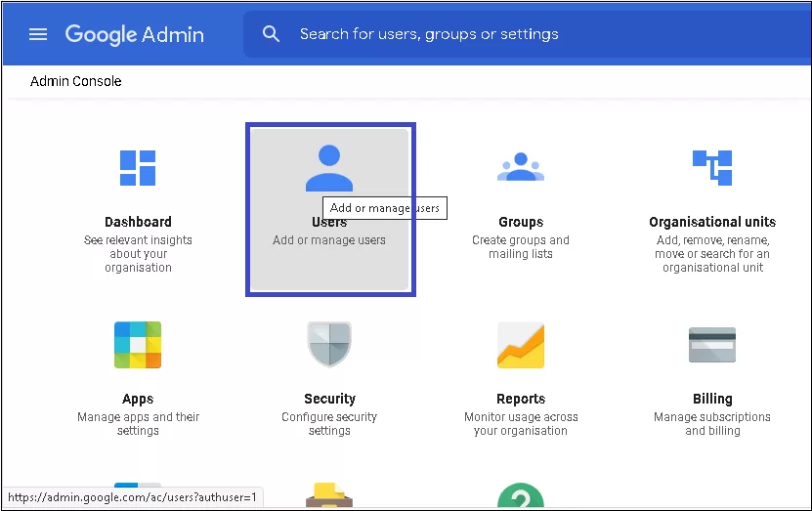Click the Reports heading
This screenshot has height=511, width=812.
(x=521, y=399)
